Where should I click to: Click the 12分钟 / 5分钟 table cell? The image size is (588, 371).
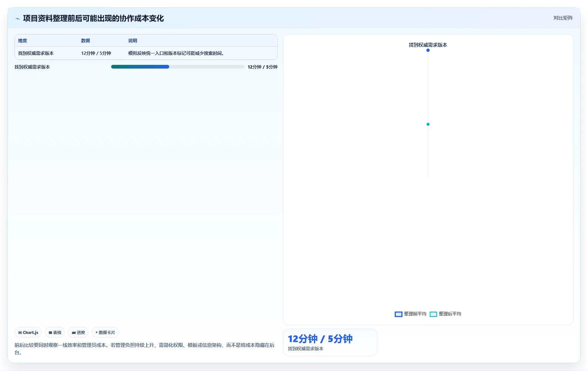96,53
